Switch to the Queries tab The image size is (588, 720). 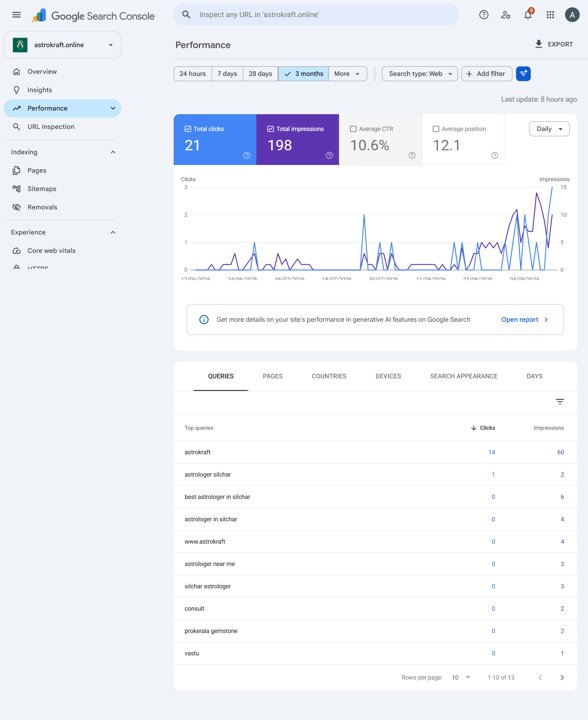(221, 376)
